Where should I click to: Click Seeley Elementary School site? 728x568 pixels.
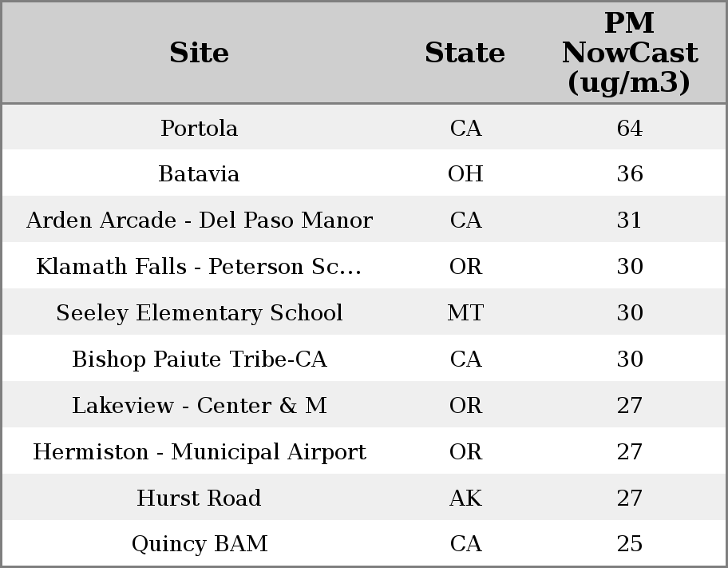click(x=199, y=313)
